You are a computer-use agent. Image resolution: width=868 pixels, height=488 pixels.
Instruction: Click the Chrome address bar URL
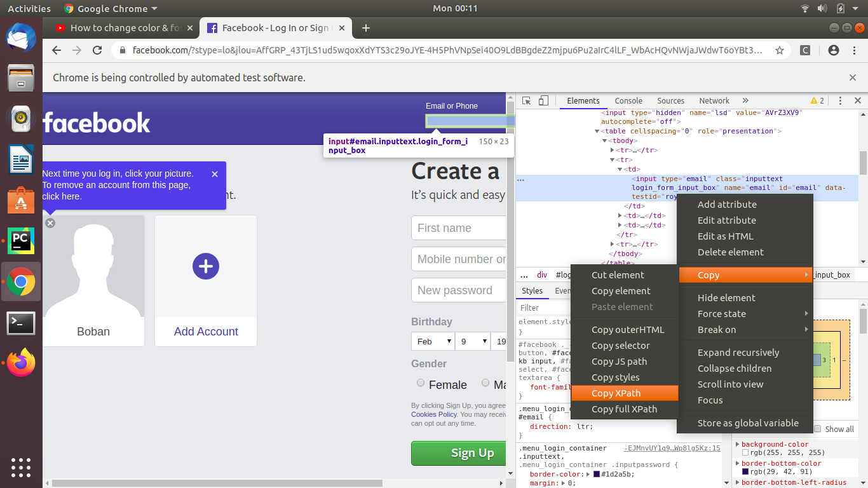point(447,50)
